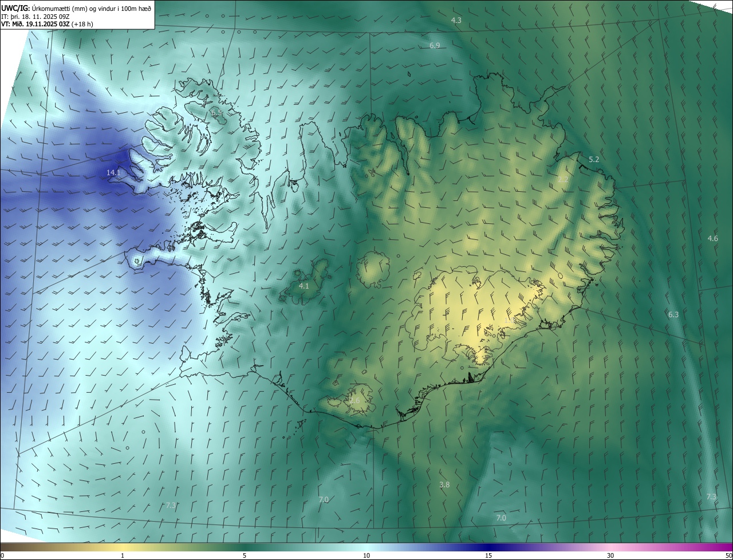Click the color bar tick label 30
This screenshot has width=733, height=560.
click(610, 555)
